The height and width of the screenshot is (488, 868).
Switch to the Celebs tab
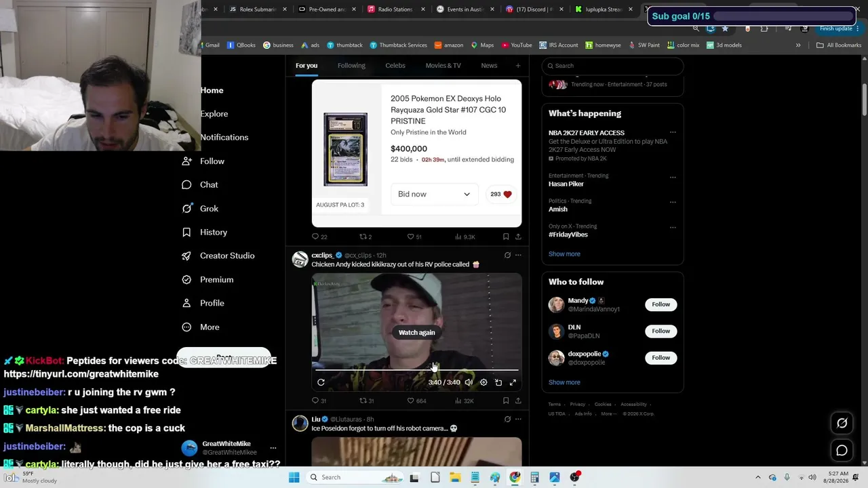[x=395, y=66]
